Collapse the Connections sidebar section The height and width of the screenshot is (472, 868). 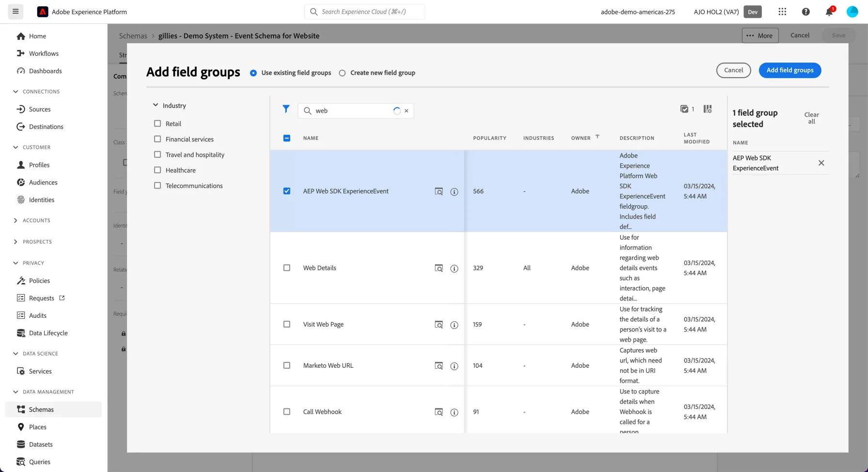[x=15, y=92]
